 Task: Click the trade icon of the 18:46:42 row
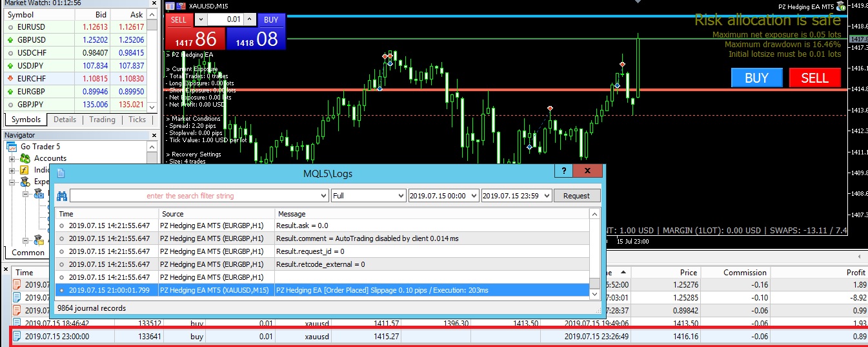tap(17, 322)
